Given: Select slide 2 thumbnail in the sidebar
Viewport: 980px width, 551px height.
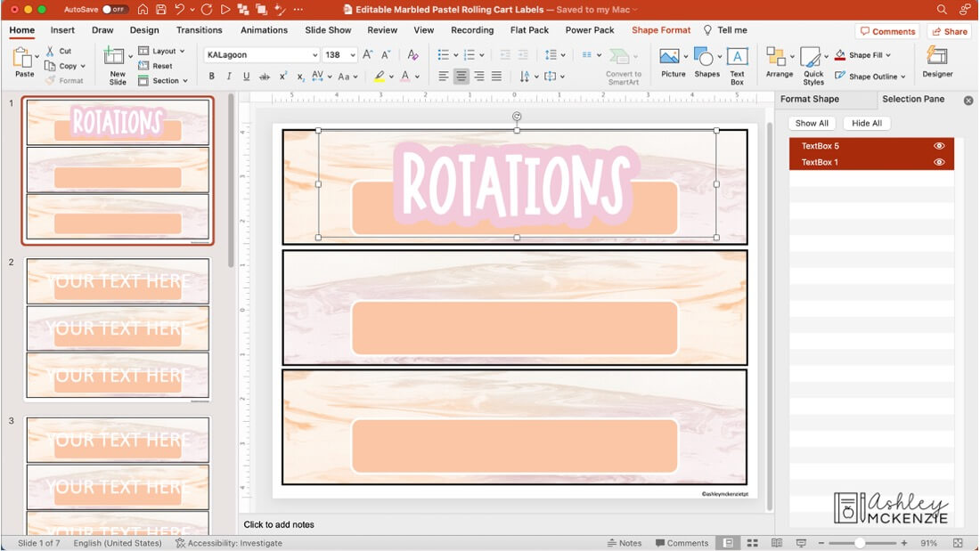Looking at the screenshot, I should coord(117,328).
